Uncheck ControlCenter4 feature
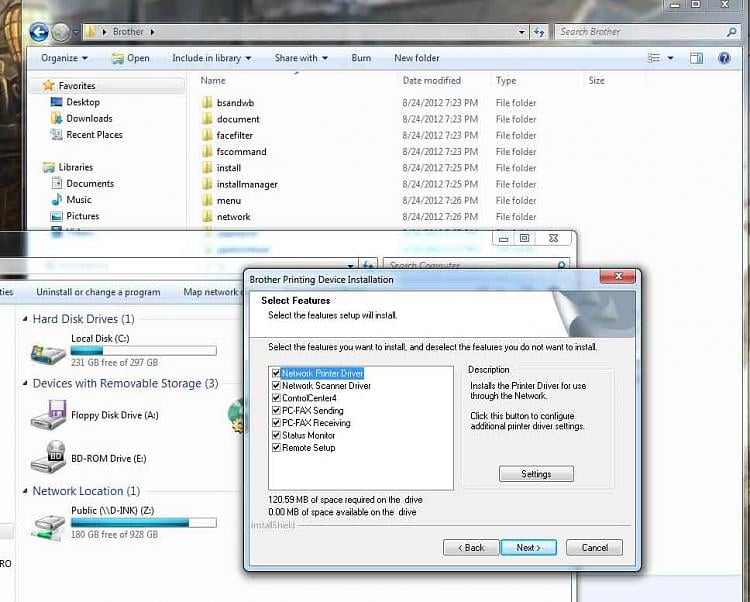Image resolution: width=750 pixels, height=602 pixels. point(276,398)
